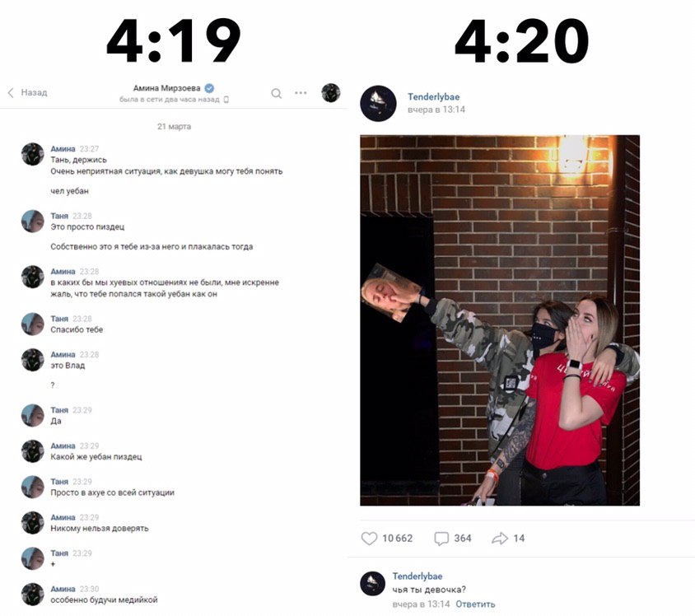
Task: Share the post with the arrow icon
Action: click(x=500, y=539)
